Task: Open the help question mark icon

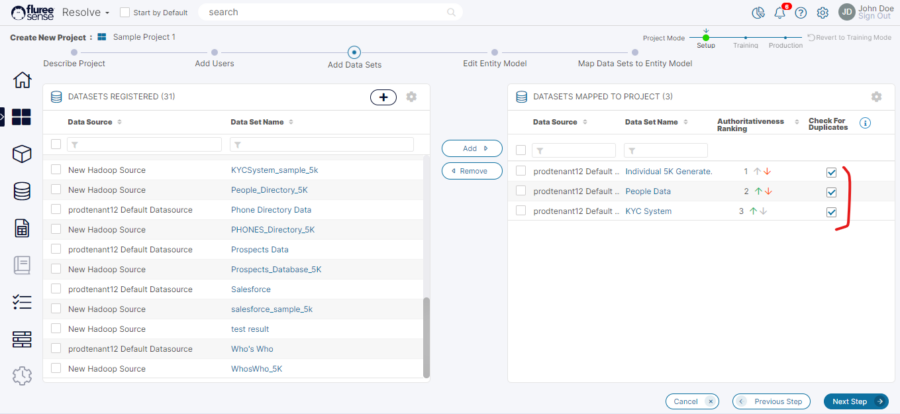Action: [x=801, y=13]
